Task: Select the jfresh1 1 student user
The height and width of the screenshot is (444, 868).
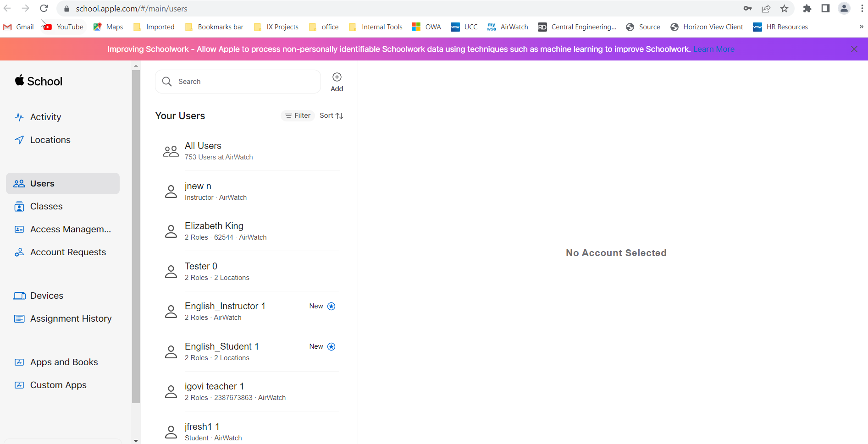Action: (x=251, y=432)
